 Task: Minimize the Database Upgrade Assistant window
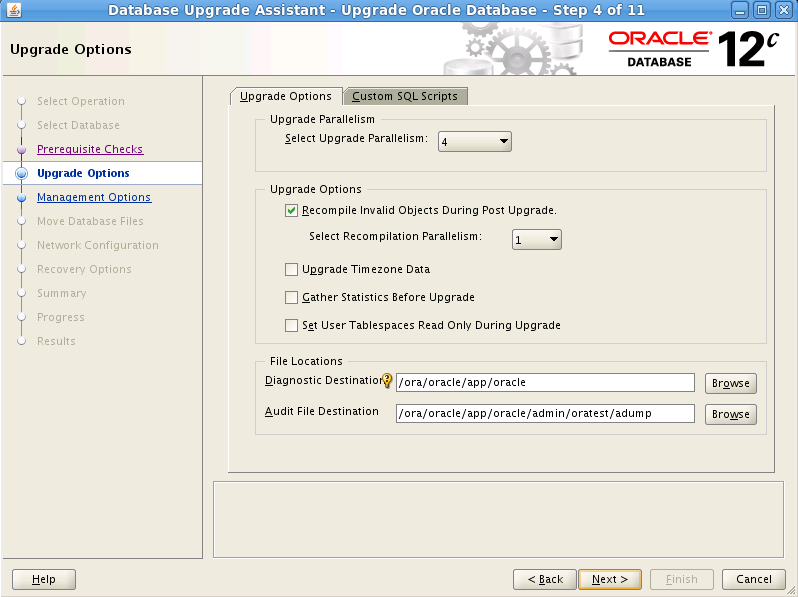point(740,10)
